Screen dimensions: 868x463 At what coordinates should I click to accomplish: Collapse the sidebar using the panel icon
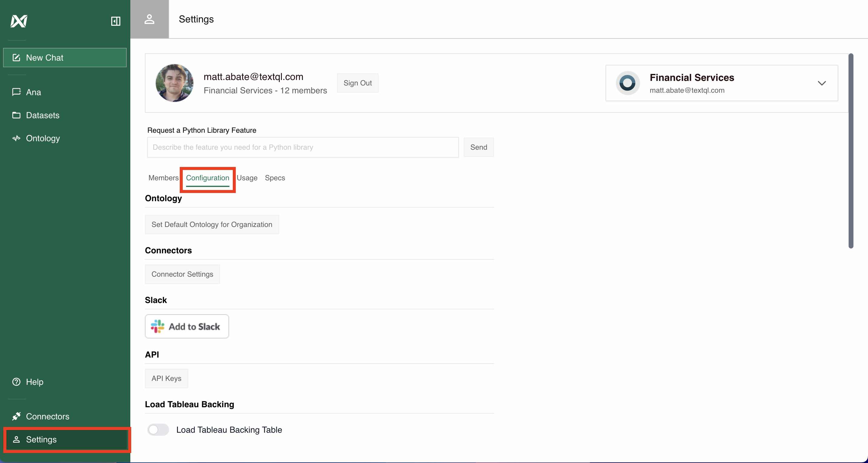(115, 21)
